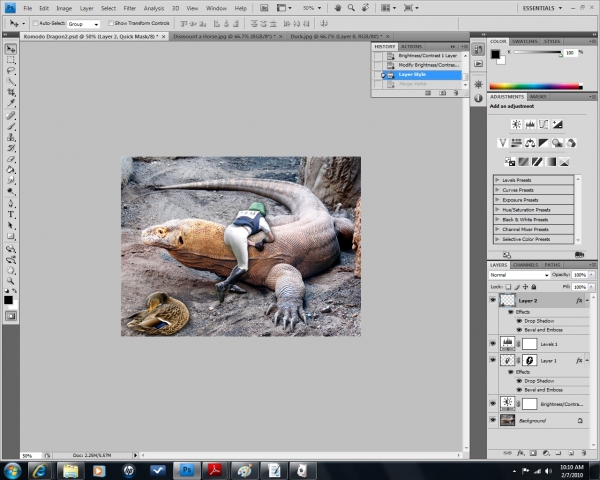
Task: Delete layer with trash icon in Layers panel
Action: coord(584,453)
